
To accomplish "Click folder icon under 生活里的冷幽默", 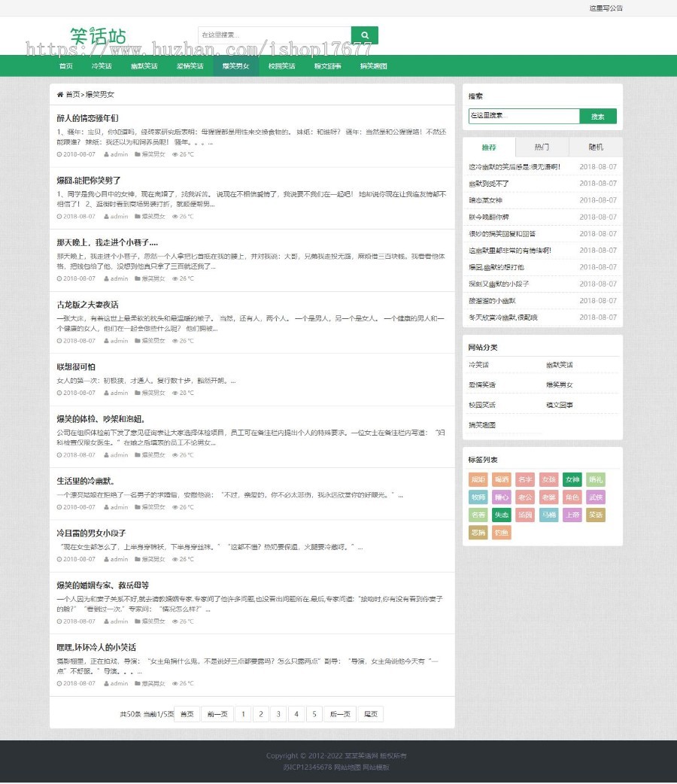I will [x=138, y=507].
